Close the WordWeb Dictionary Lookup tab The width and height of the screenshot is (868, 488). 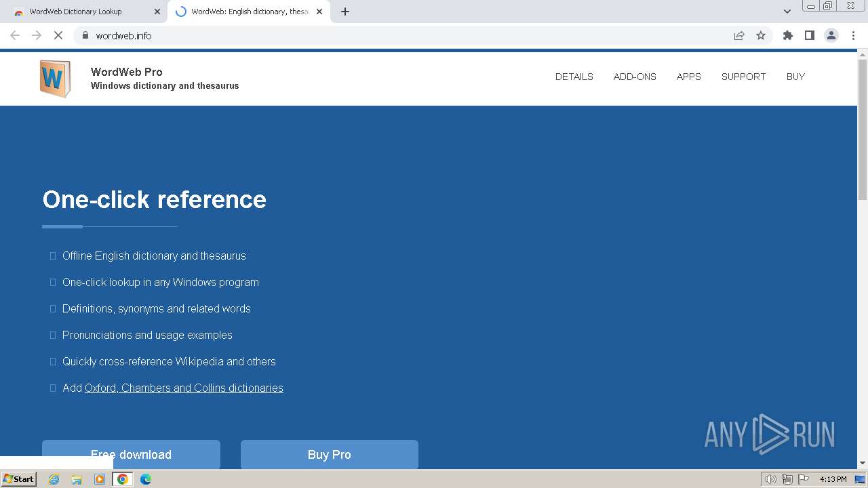[157, 12]
